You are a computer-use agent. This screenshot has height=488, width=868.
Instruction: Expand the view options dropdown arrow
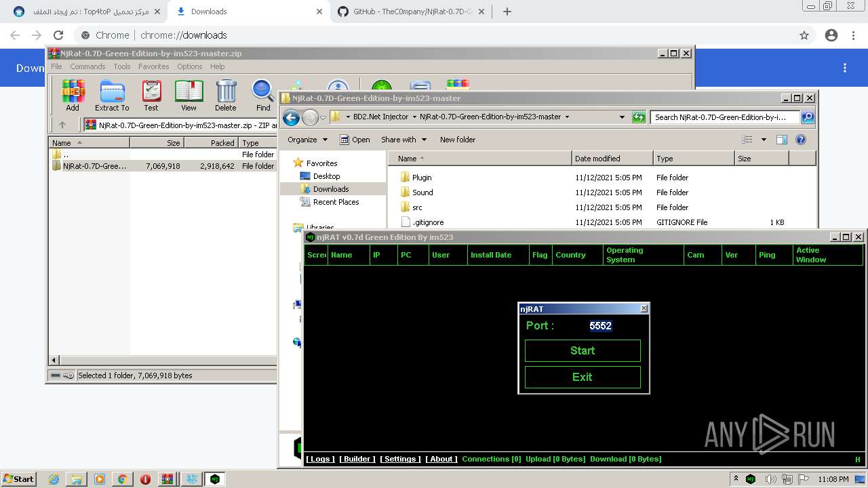[764, 140]
